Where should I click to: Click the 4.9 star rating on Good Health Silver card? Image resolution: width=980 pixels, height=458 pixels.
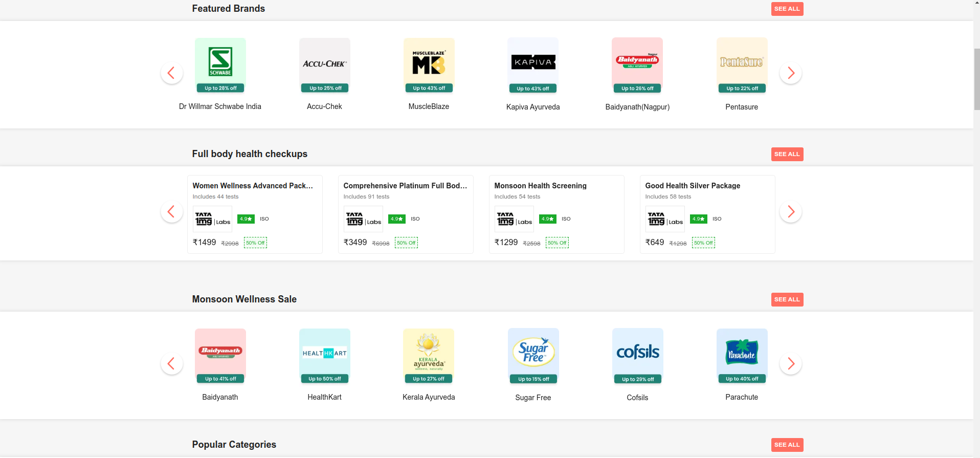[699, 219]
